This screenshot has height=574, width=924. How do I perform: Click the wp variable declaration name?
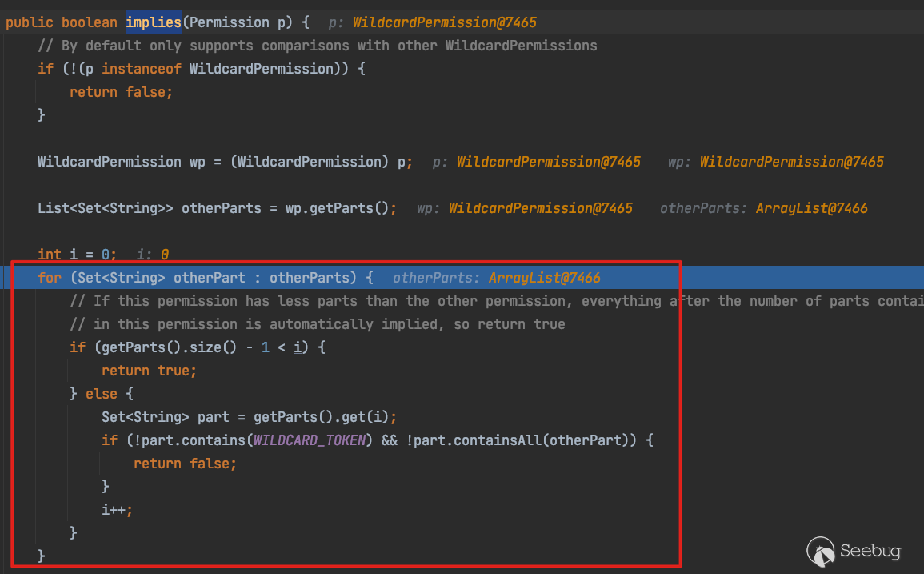point(197,162)
